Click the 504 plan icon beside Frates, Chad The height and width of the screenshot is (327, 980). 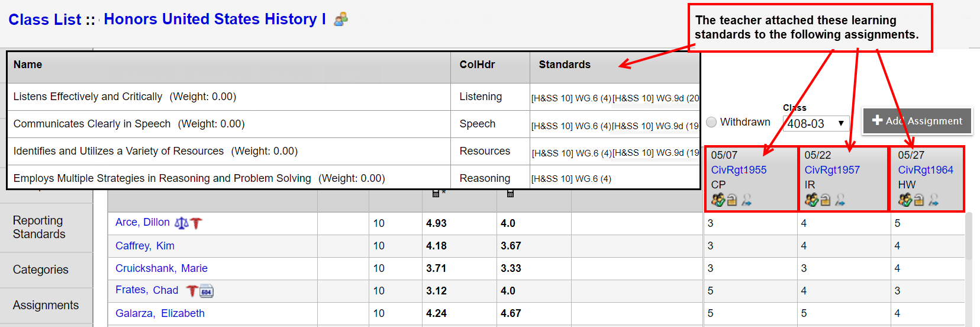(207, 291)
